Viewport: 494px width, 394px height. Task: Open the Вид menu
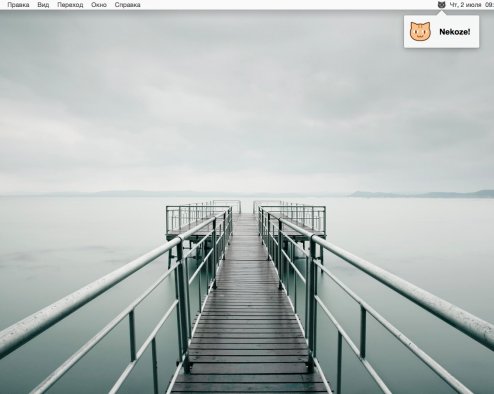pyautogui.click(x=43, y=5)
